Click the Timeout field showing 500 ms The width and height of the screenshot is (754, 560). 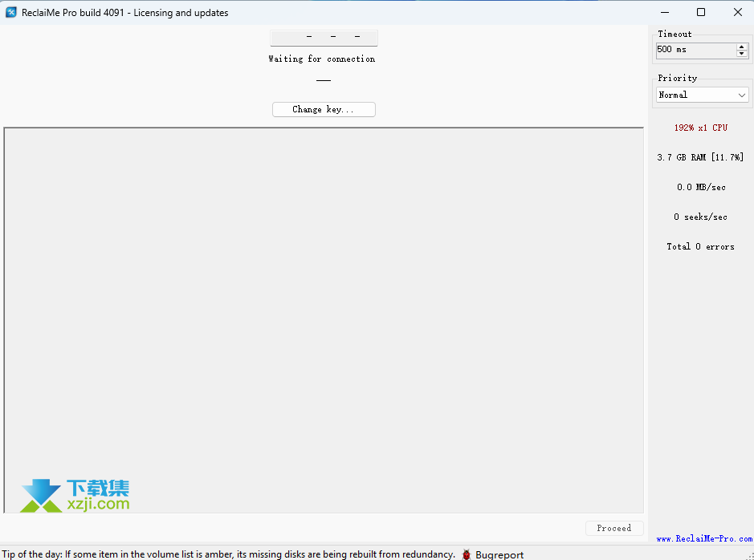[696, 50]
